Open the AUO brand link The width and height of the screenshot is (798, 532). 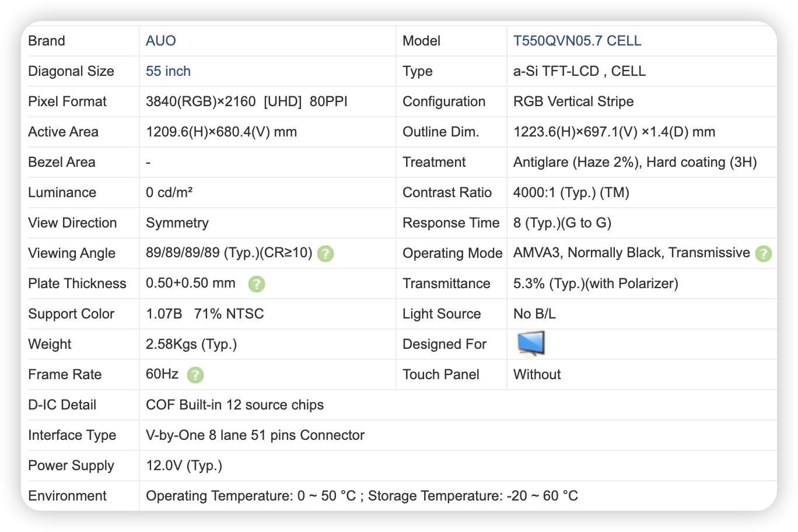(x=160, y=41)
